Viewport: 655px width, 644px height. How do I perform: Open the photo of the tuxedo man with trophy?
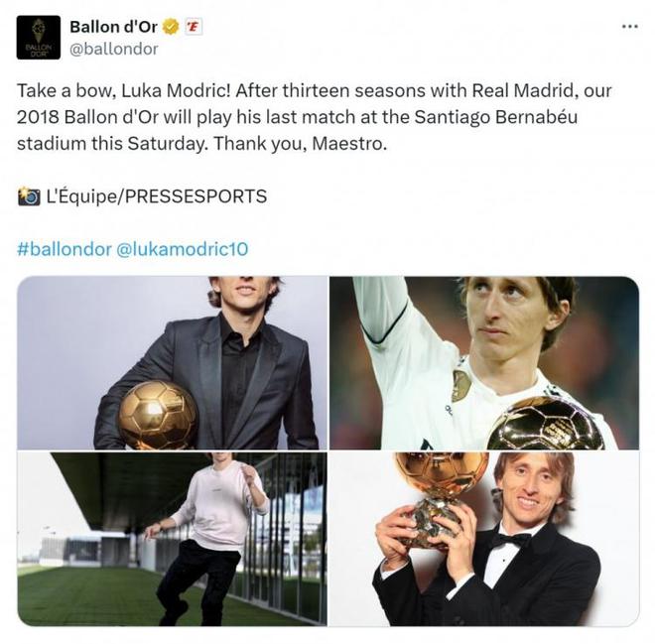[x=483, y=539]
